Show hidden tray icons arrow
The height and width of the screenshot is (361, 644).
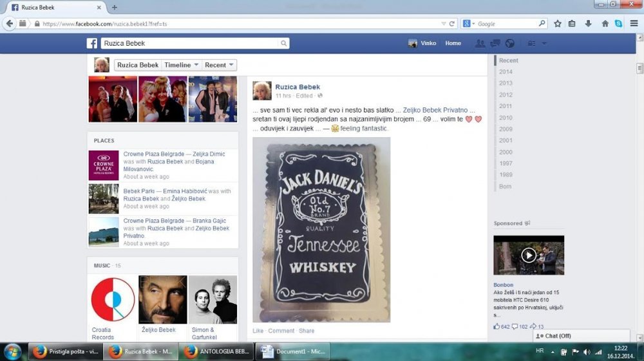click(x=553, y=352)
